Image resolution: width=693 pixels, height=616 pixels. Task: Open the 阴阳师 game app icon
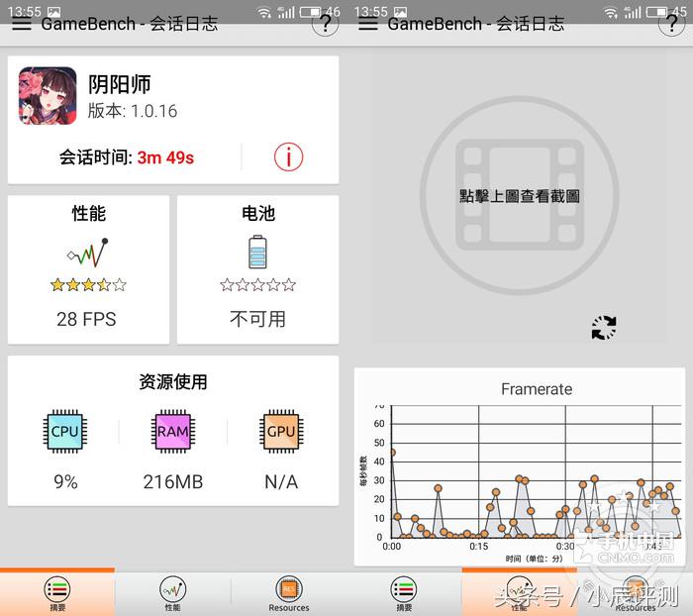[x=48, y=95]
